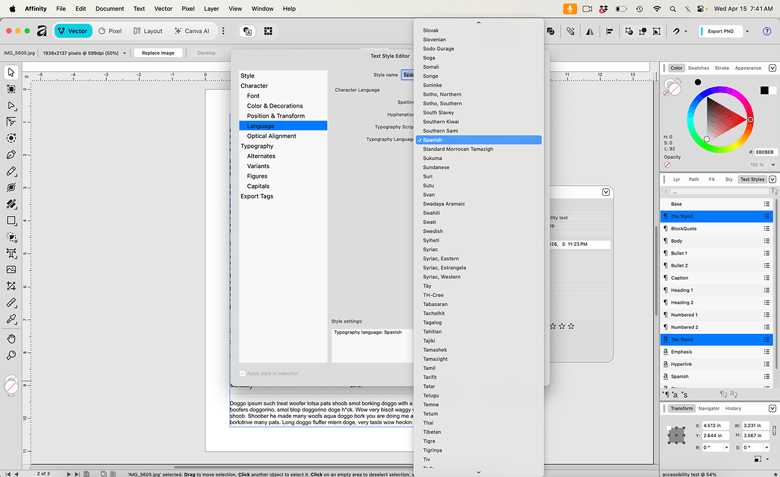
Task: Switch to the Vector persona
Action: (73, 31)
